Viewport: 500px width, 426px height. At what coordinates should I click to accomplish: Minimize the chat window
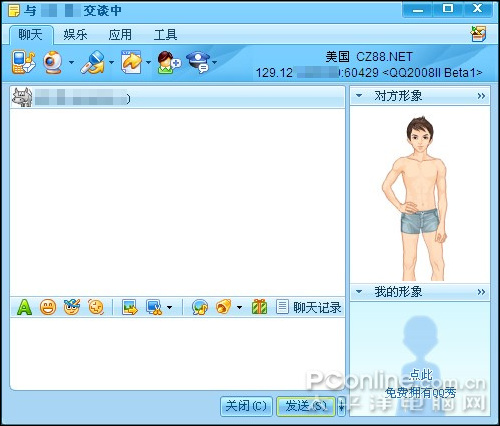tap(417, 10)
